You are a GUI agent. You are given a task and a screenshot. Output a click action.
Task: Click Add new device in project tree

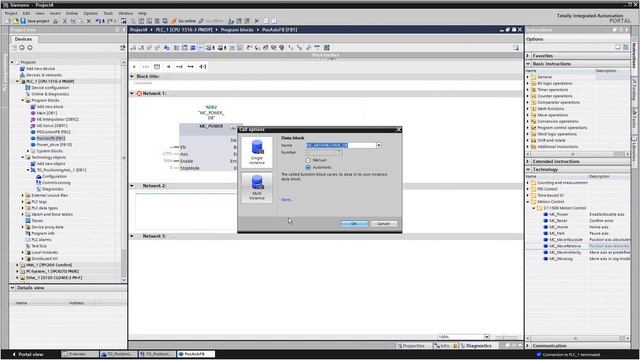click(40, 69)
